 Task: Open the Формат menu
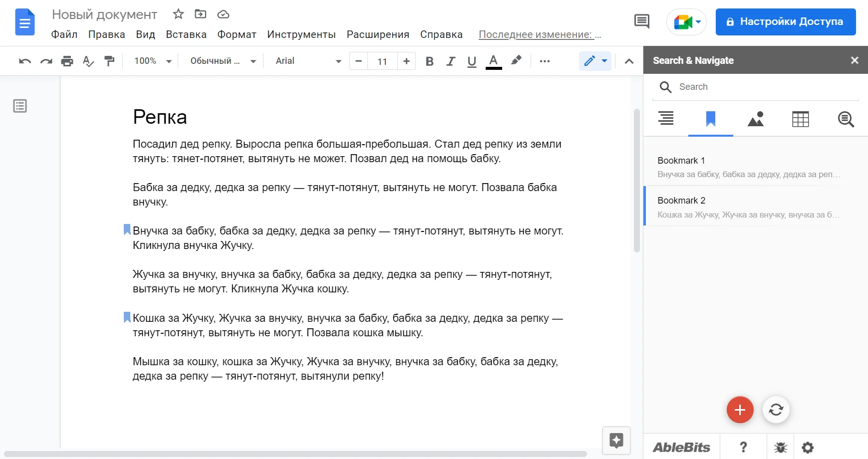coord(237,34)
